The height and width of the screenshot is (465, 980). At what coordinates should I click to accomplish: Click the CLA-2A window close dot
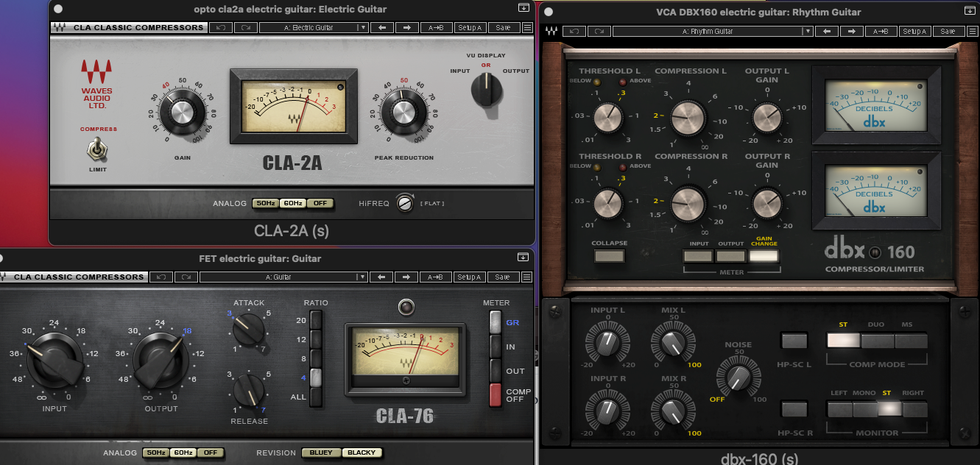pos(58,9)
